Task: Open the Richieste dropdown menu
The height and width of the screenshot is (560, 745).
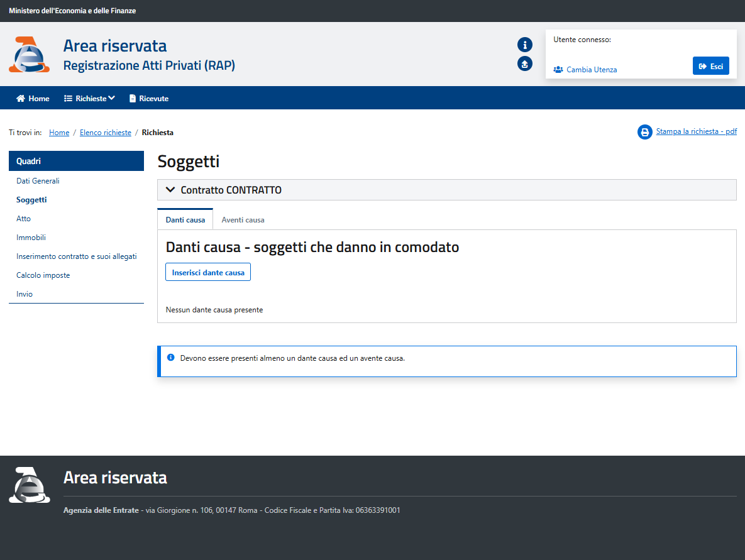Action: [x=89, y=98]
